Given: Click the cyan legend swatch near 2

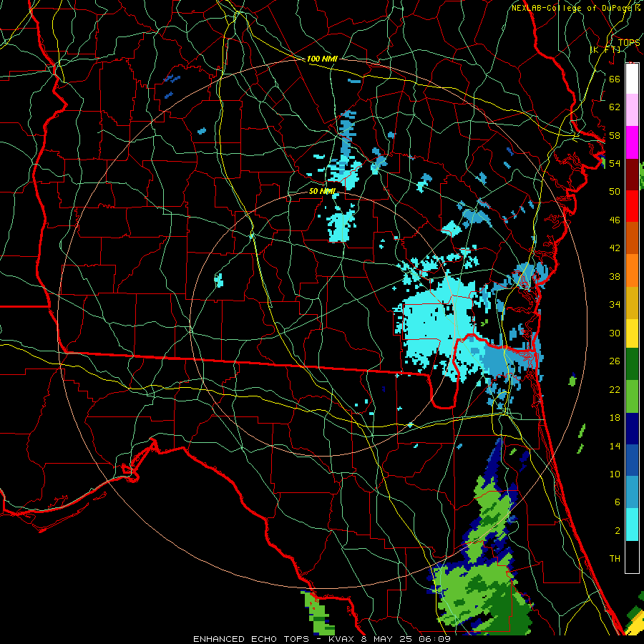Looking at the screenshot, I should click(632, 525).
